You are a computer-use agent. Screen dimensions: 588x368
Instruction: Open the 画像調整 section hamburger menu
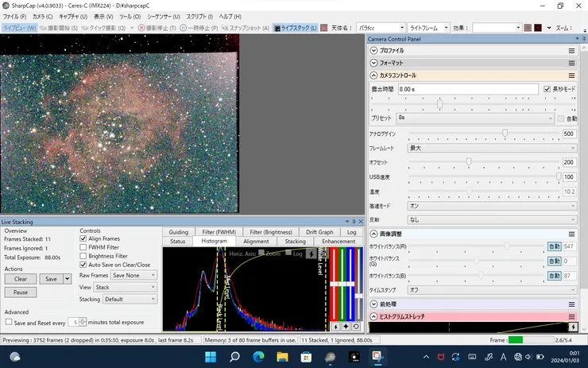click(571, 234)
